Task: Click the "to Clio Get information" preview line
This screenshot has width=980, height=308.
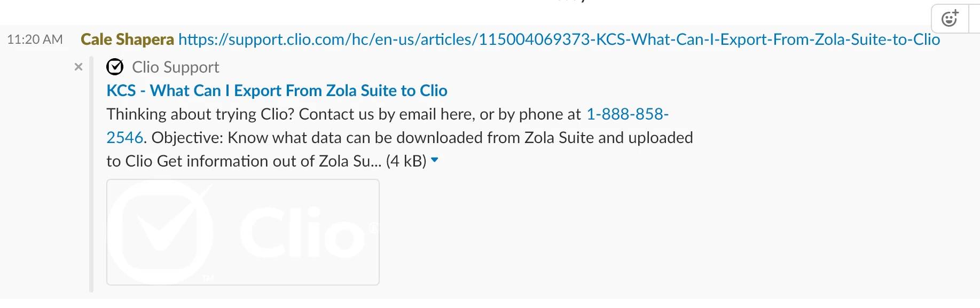Action: pos(214,161)
